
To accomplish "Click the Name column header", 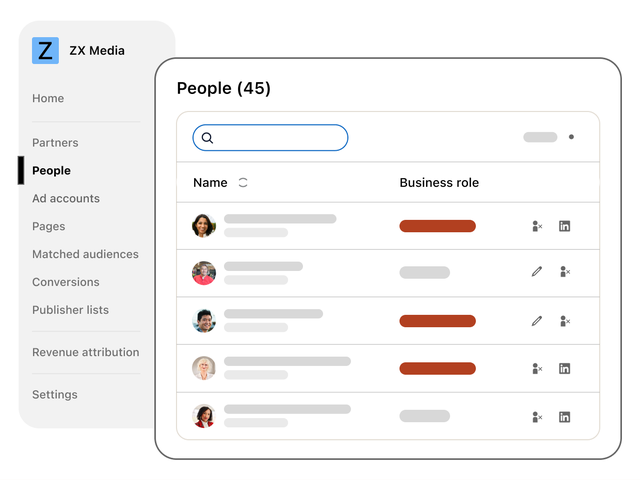I will click(210, 182).
